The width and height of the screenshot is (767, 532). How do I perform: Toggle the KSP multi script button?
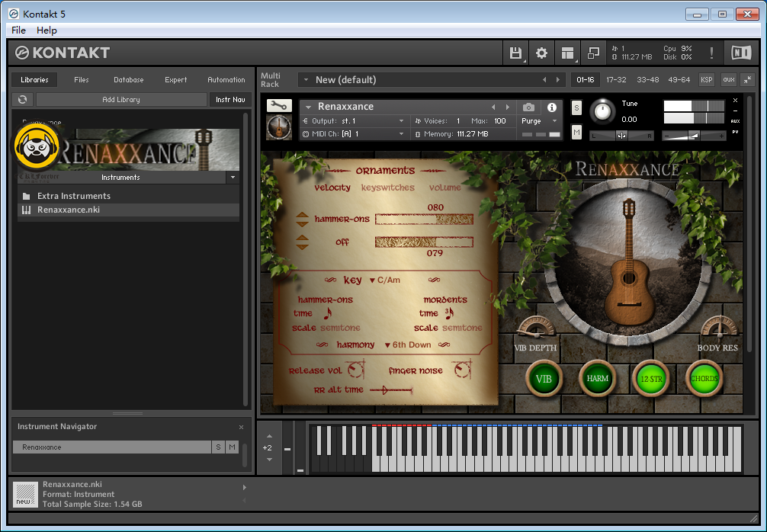click(706, 79)
